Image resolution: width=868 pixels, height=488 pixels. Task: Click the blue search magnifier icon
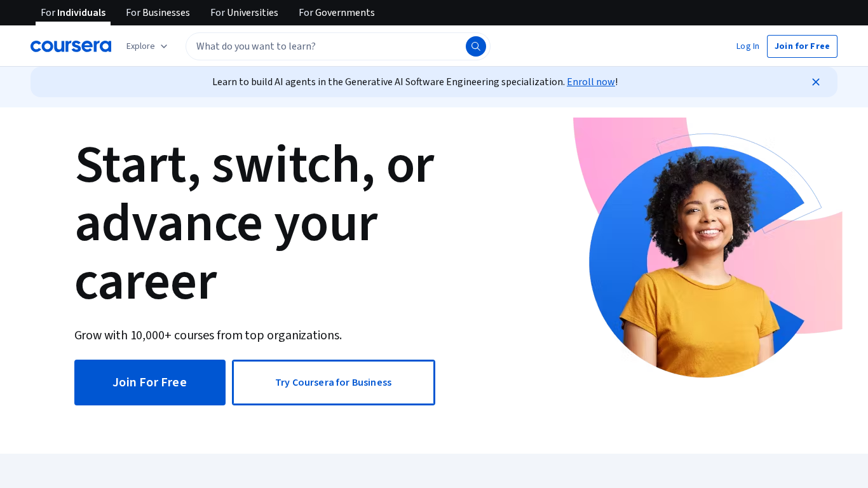(x=476, y=46)
